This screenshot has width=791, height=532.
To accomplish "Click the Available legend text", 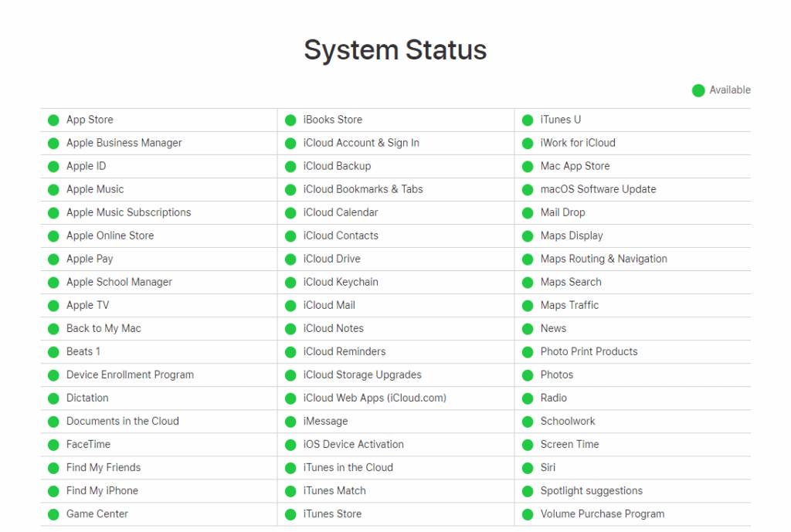I will tap(730, 90).
